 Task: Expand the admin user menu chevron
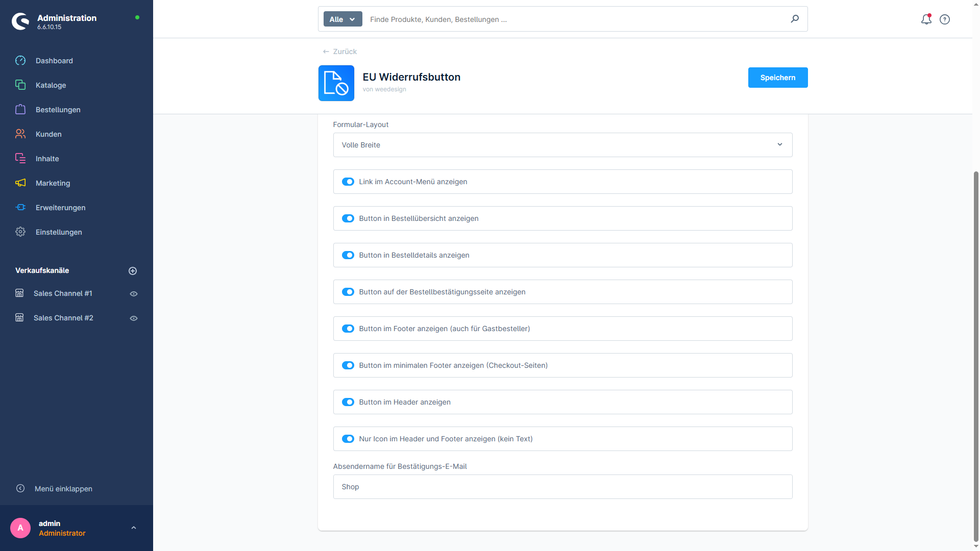(134, 528)
